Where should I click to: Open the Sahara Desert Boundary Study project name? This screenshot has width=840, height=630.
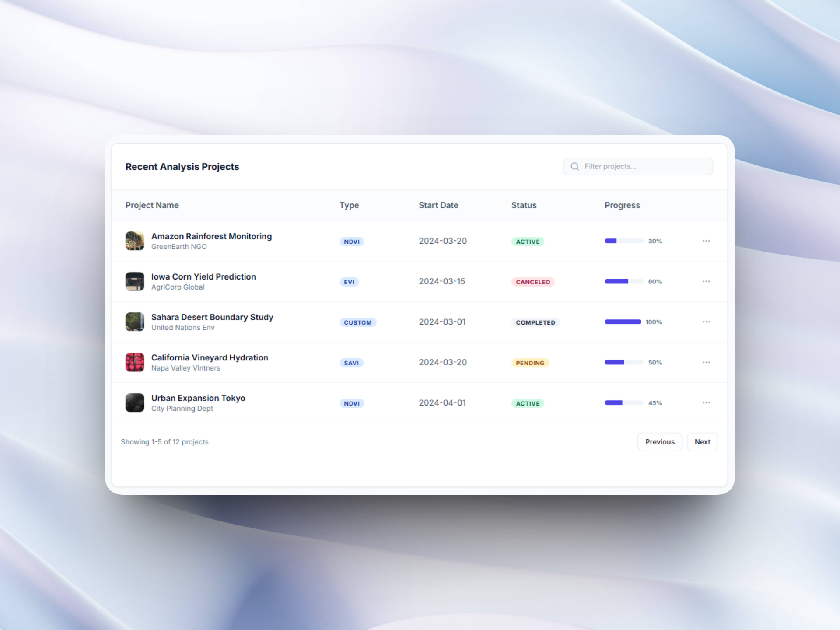tap(212, 317)
